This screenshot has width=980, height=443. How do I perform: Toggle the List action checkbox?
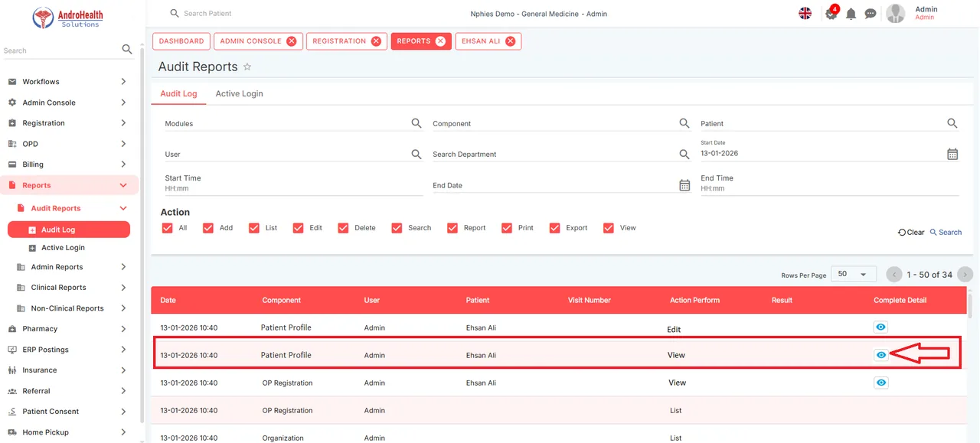pyautogui.click(x=253, y=228)
